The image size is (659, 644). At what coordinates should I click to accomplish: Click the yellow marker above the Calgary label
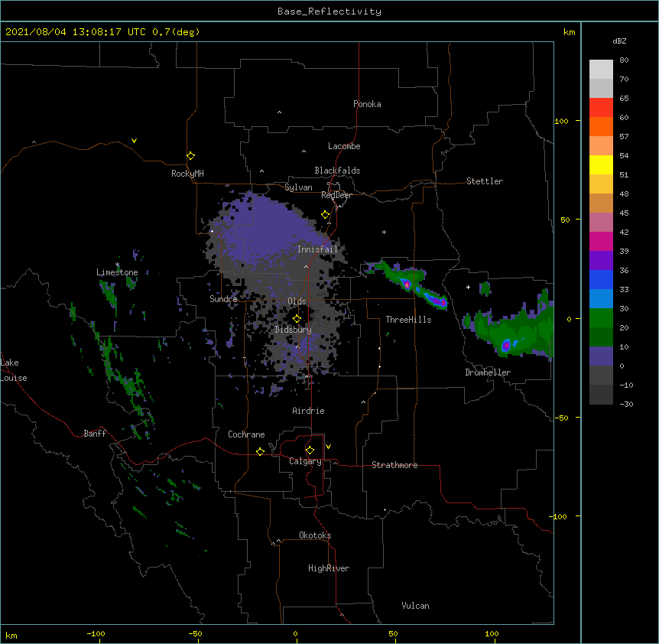(x=310, y=450)
